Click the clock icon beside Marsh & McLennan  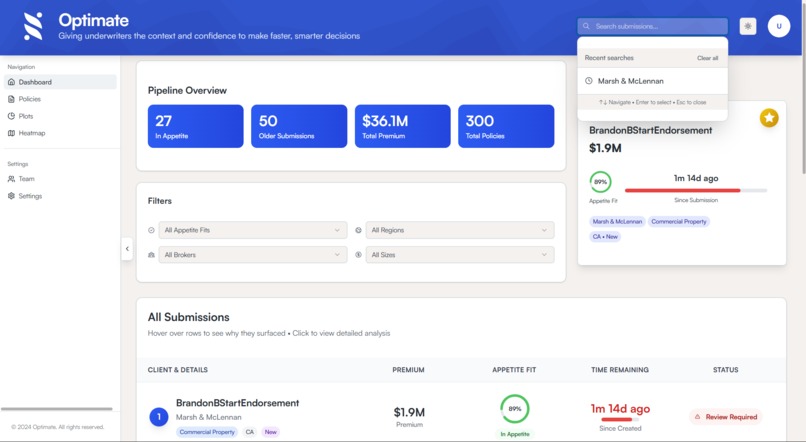pos(589,81)
